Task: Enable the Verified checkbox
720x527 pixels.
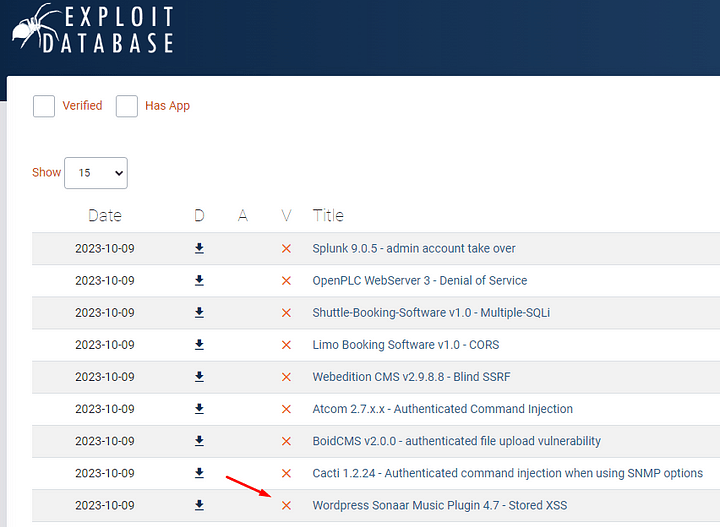Action: point(44,106)
